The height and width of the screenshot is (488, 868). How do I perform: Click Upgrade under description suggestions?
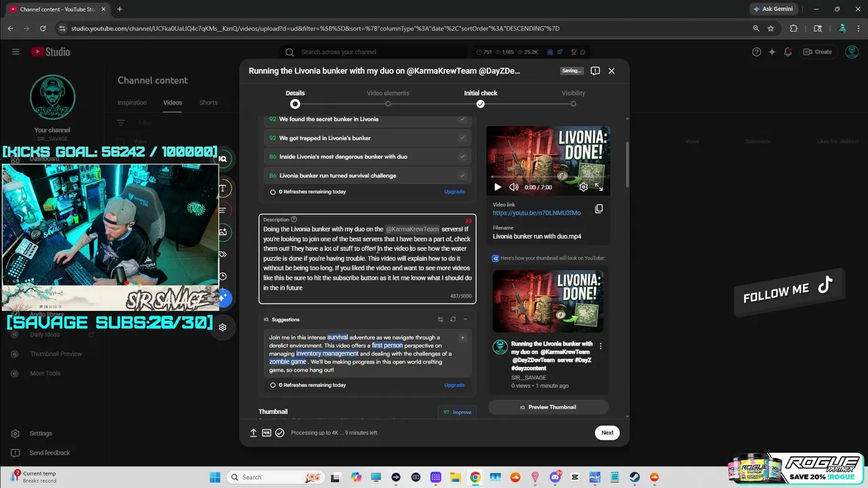pos(454,385)
